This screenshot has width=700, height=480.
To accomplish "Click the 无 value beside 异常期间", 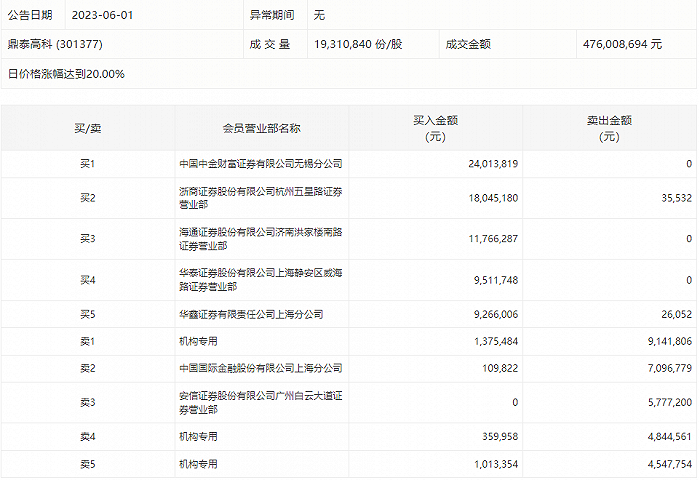I will 319,15.
